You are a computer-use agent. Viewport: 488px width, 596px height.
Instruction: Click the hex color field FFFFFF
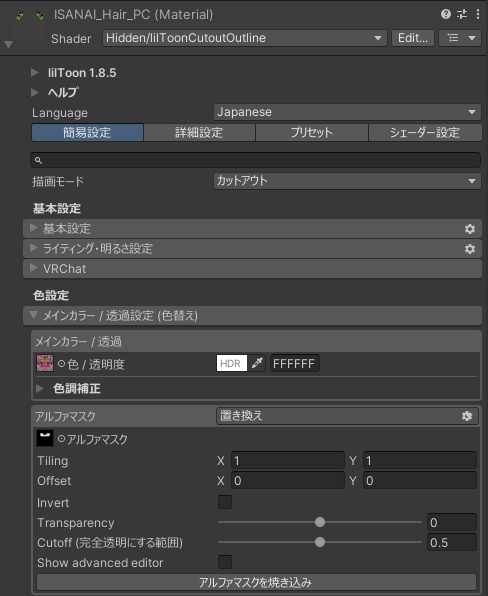pyautogui.click(x=295, y=363)
